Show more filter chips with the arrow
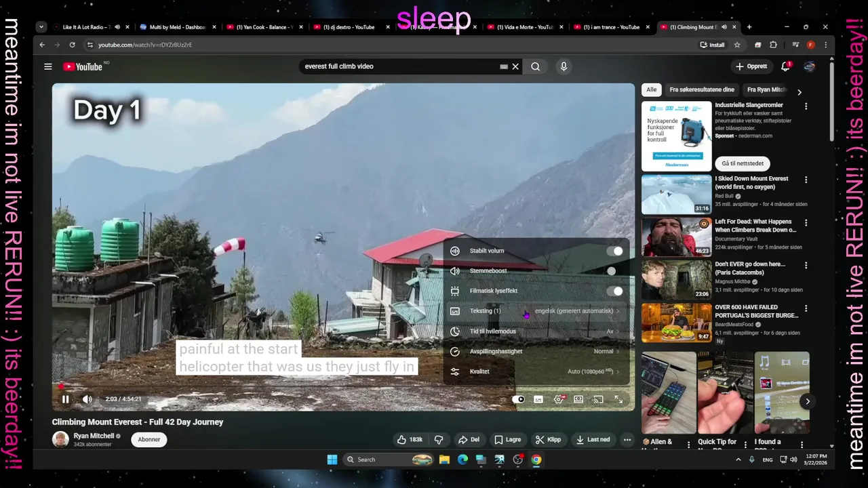This screenshot has height=488, width=868. (800, 92)
